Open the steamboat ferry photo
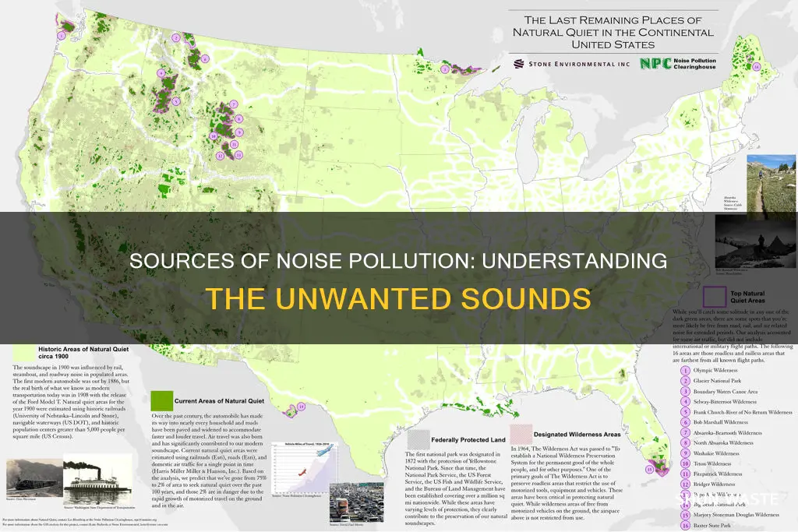 (97, 480)
